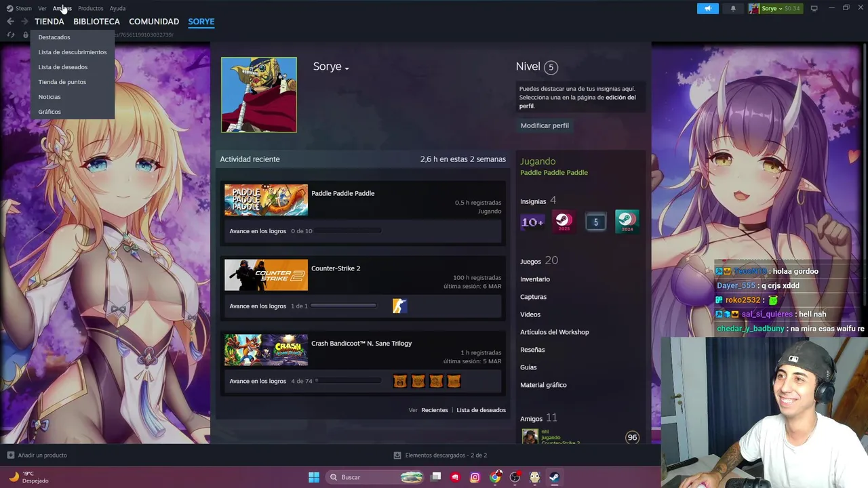
Task: Open Paddle Paddle Paddle game thumbnail
Action: 266,200
